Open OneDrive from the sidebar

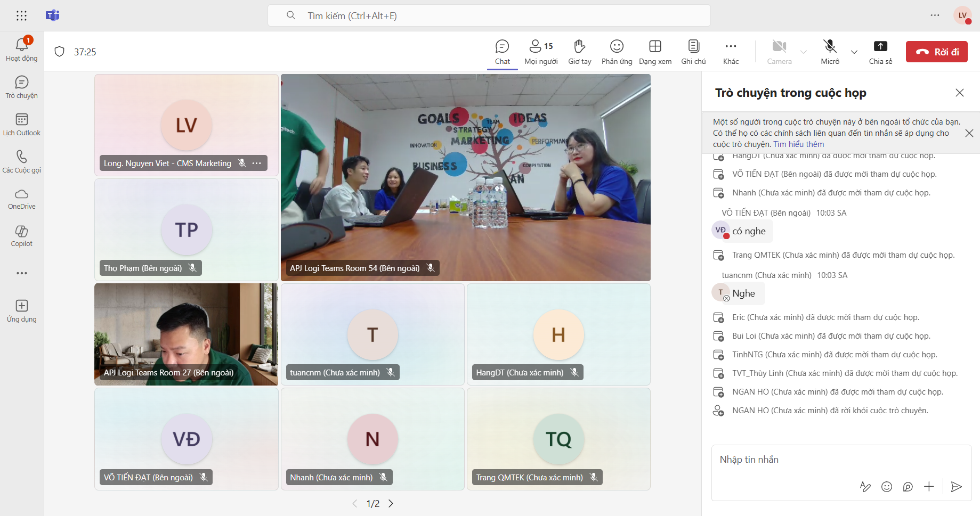pyautogui.click(x=21, y=199)
